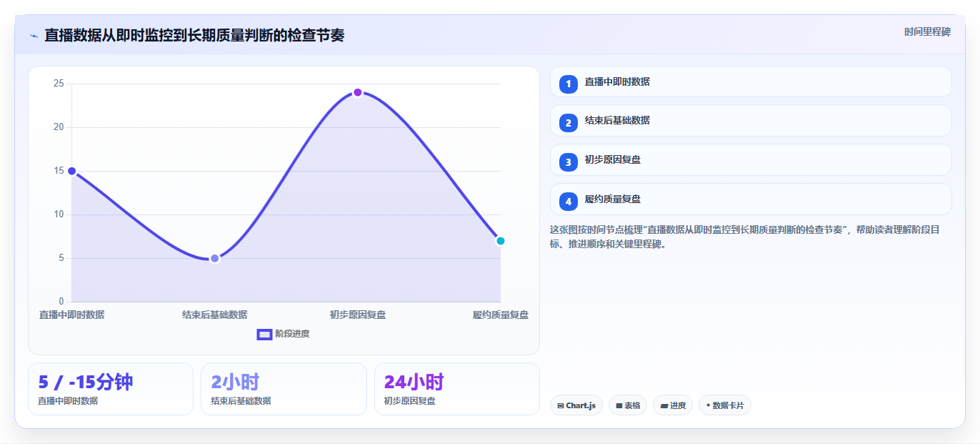Click the icon in the 数据卡片 tag
Image resolution: width=980 pixels, height=444 pixels.
coord(708,405)
